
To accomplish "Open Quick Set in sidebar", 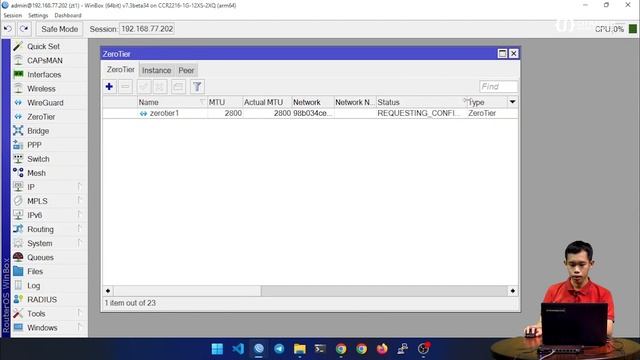I will pos(43,47).
